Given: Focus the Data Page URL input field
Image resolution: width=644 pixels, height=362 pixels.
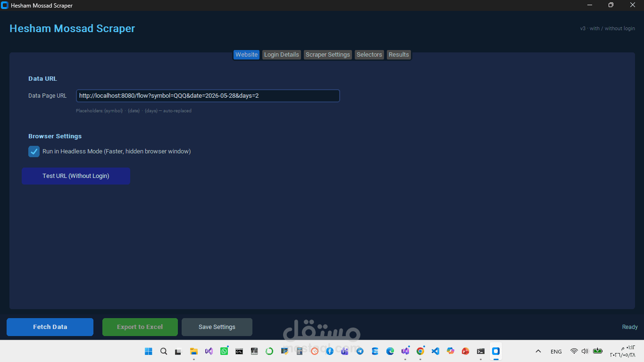Looking at the screenshot, I should pyautogui.click(x=208, y=96).
